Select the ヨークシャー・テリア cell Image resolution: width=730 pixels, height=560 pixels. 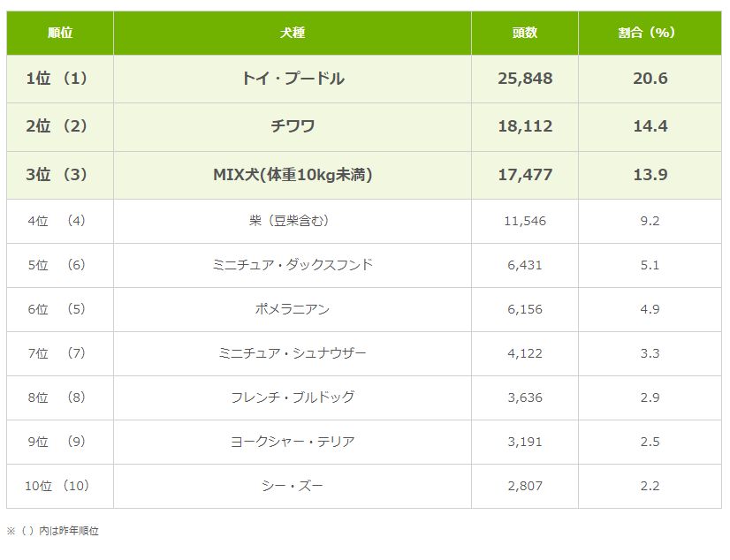click(293, 442)
